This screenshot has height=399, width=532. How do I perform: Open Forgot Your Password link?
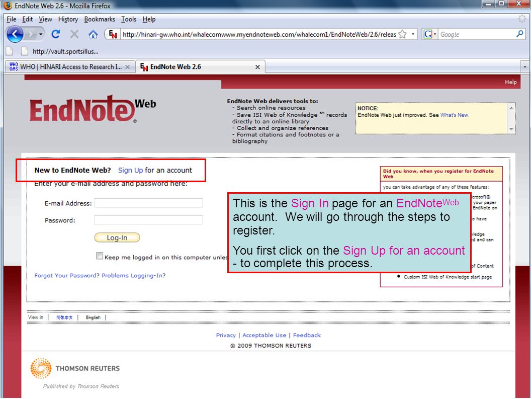point(65,276)
